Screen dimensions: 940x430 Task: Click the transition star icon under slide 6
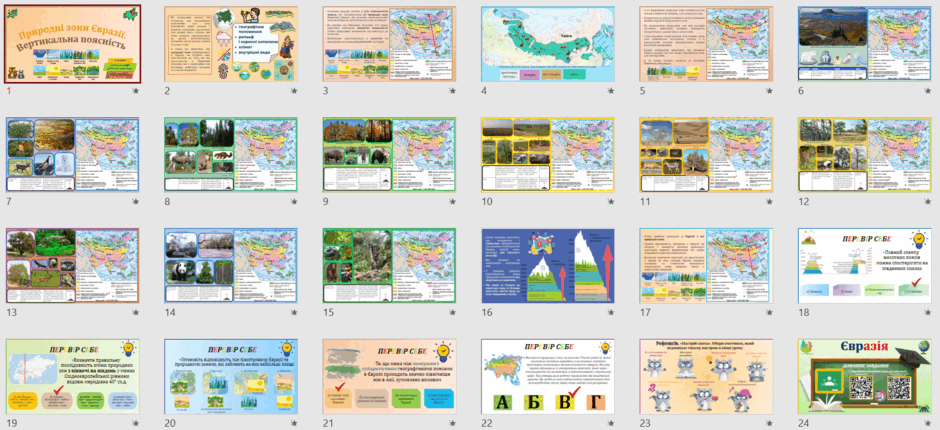tap(927, 91)
